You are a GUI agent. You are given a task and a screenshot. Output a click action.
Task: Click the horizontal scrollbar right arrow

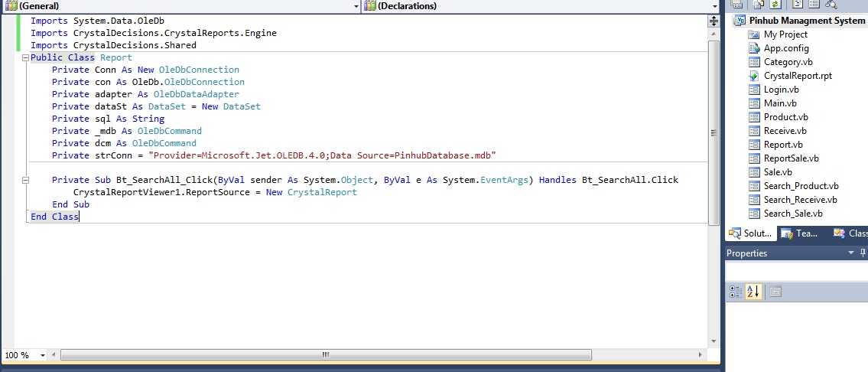(701, 355)
